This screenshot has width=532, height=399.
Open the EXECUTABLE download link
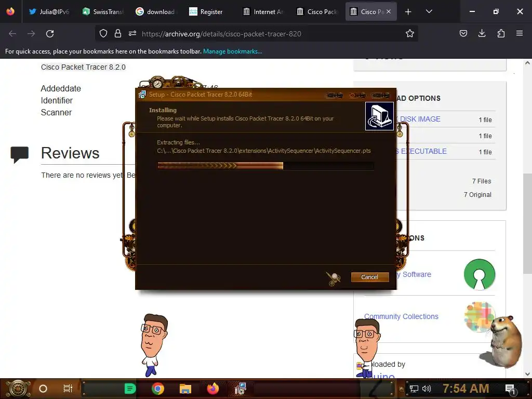point(422,151)
